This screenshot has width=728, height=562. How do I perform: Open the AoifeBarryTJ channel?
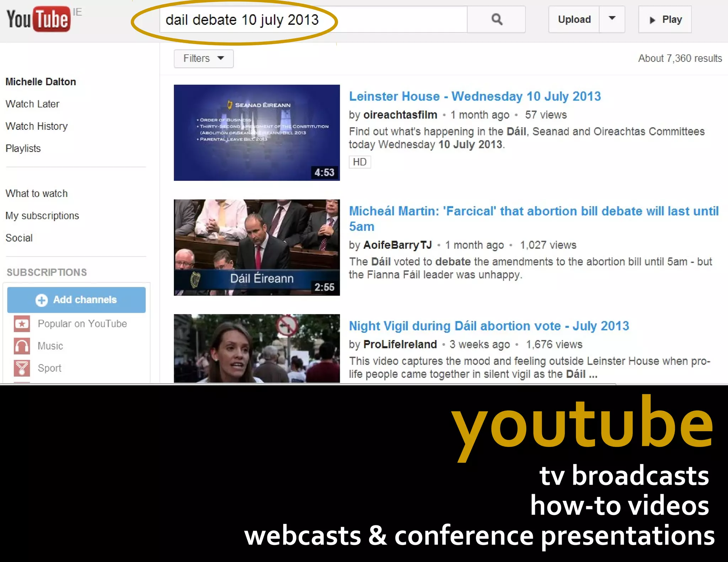coord(397,245)
